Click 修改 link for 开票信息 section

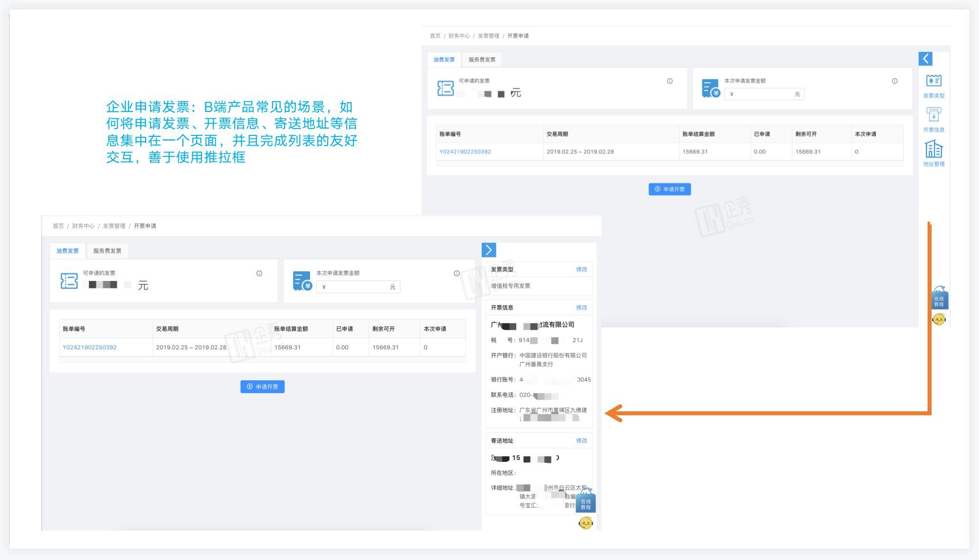581,307
